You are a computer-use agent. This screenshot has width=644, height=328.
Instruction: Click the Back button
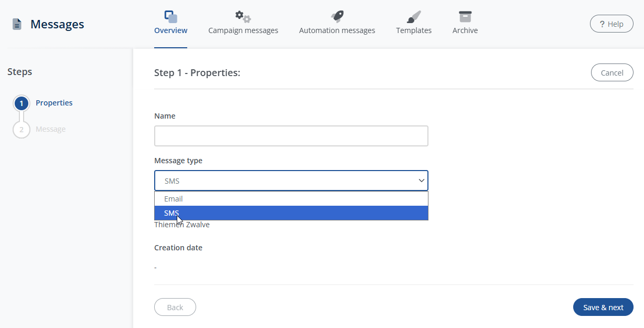(x=175, y=308)
